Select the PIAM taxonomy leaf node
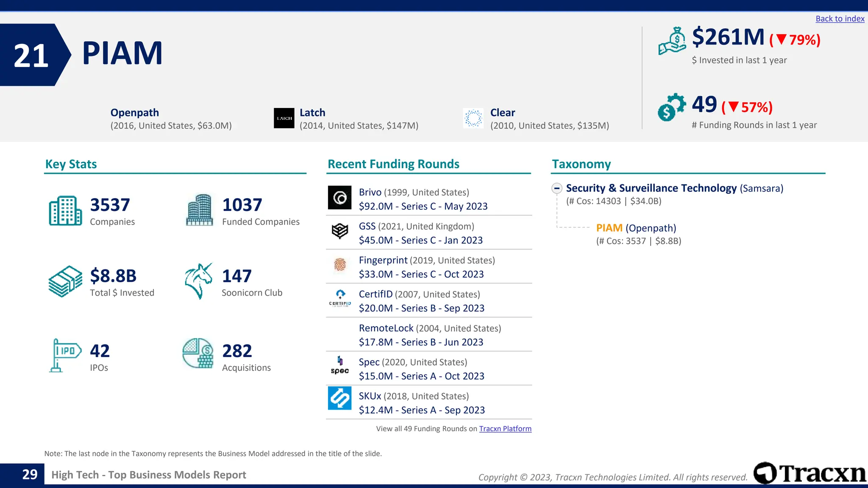 pos(609,228)
